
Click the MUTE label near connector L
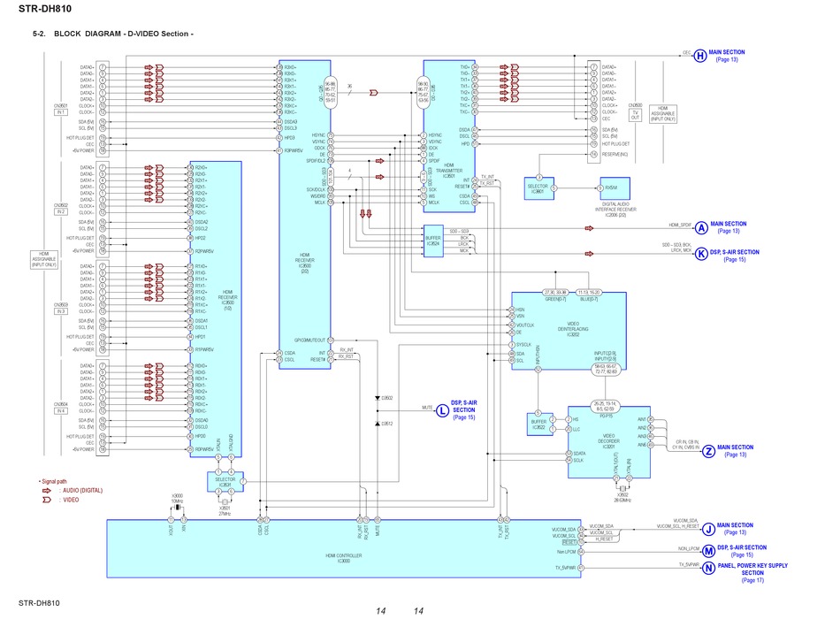pos(427,408)
